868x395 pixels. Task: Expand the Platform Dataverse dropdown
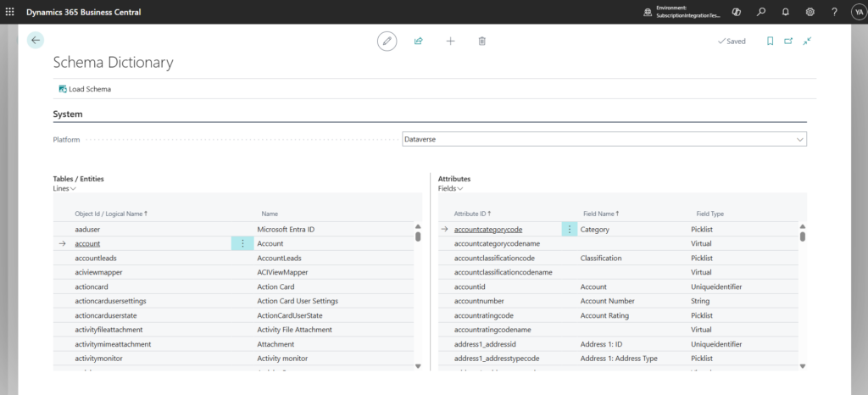point(799,139)
